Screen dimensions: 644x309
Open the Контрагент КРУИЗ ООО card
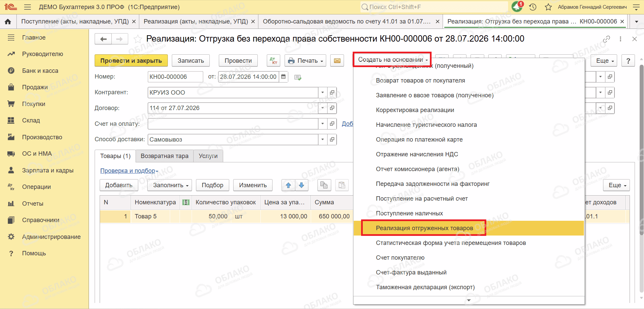pyautogui.click(x=332, y=93)
